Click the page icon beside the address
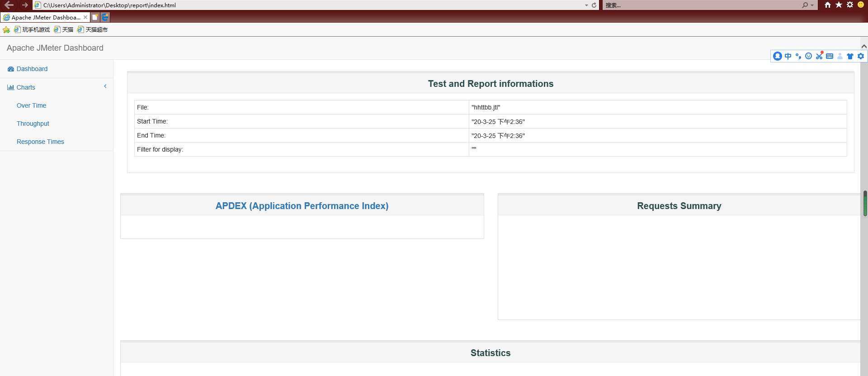 click(x=38, y=5)
